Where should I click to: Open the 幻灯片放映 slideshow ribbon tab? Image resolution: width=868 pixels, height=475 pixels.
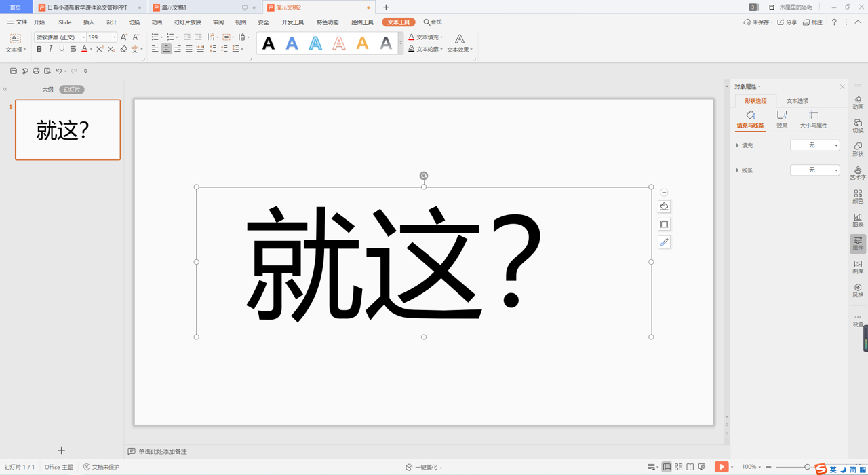click(188, 22)
